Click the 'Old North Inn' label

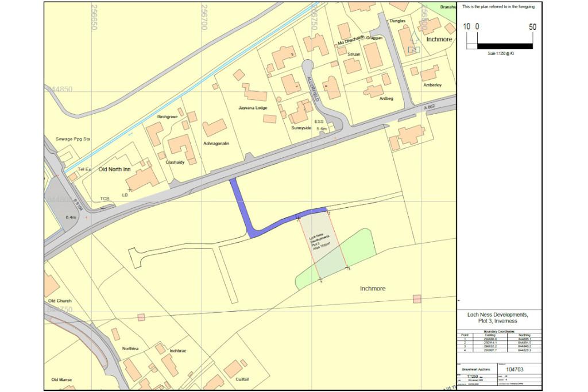pos(114,169)
